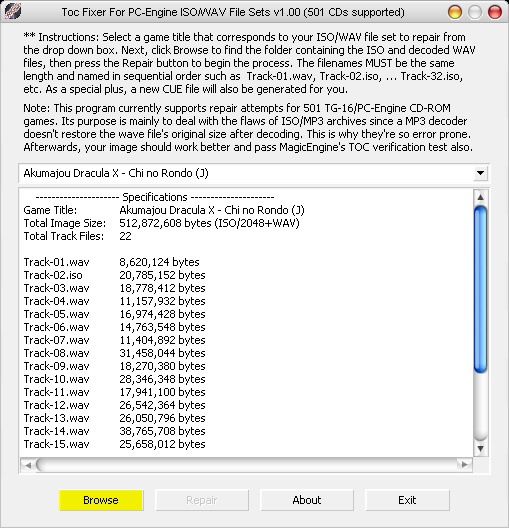Click the Total Image Size line
509x528 pixels.
(162, 223)
